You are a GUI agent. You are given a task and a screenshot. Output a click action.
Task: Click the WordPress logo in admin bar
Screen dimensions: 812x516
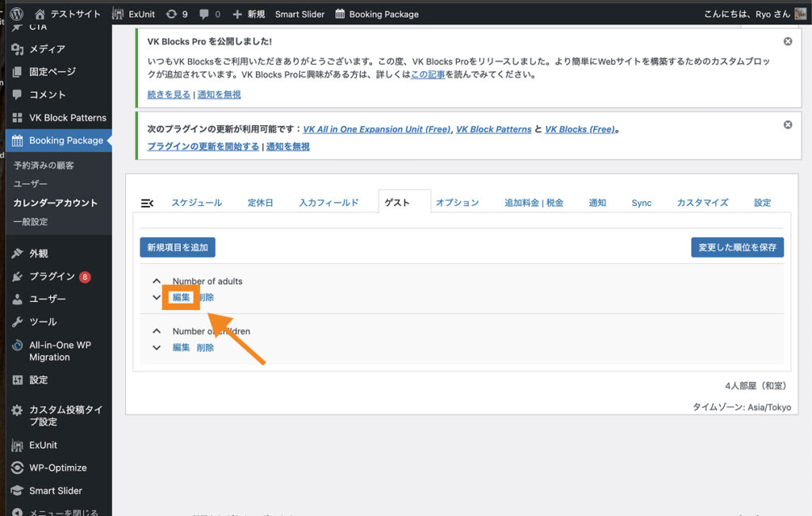pyautogui.click(x=17, y=13)
